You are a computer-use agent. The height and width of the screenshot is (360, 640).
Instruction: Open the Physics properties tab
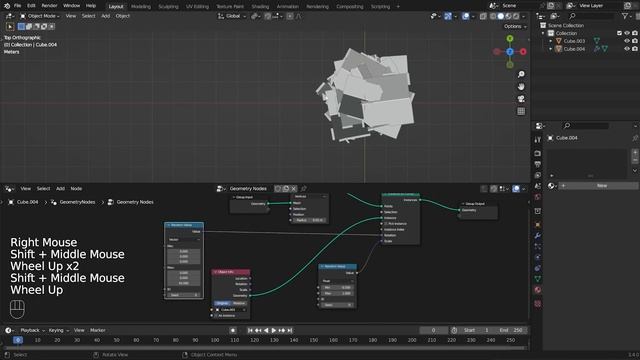point(538,257)
